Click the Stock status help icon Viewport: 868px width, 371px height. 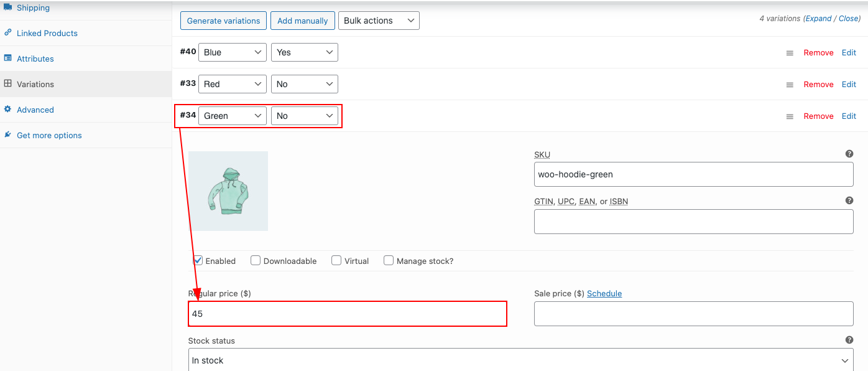[x=849, y=340]
